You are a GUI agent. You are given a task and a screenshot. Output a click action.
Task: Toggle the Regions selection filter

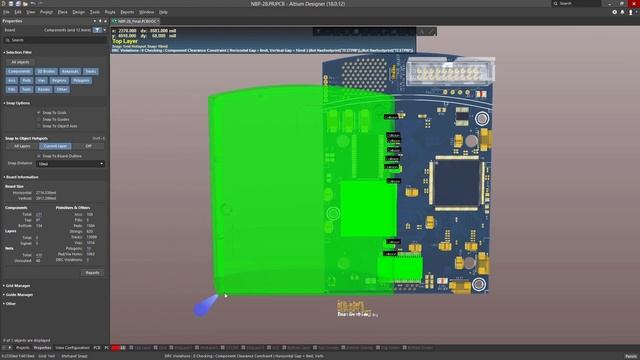click(x=59, y=80)
